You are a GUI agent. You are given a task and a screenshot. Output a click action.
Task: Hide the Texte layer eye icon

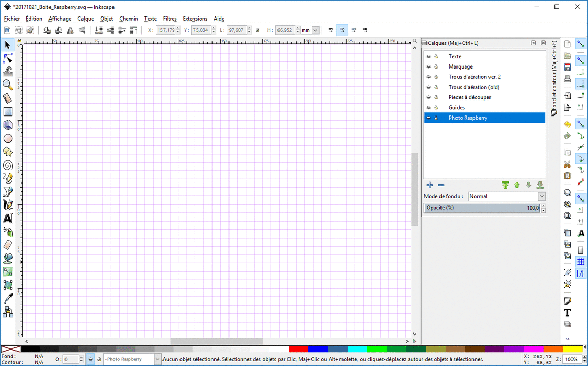click(x=428, y=57)
